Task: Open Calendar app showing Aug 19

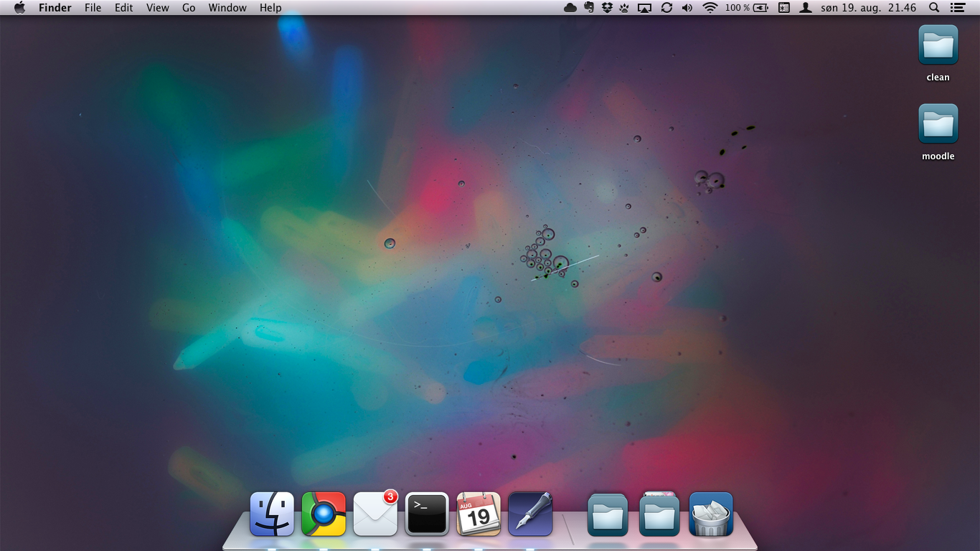Action: pyautogui.click(x=479, y=514)
